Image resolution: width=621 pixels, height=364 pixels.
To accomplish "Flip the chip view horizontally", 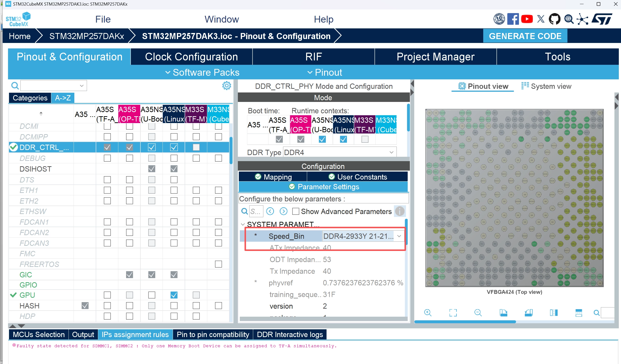I will (554, 313).
